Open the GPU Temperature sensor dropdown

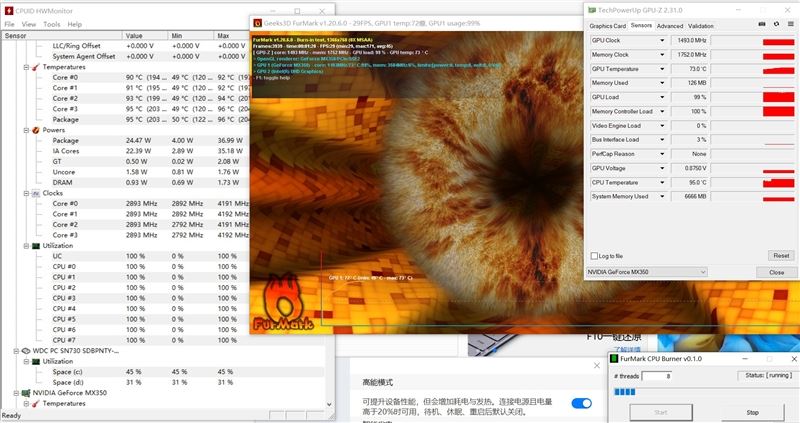pos(662,69)
